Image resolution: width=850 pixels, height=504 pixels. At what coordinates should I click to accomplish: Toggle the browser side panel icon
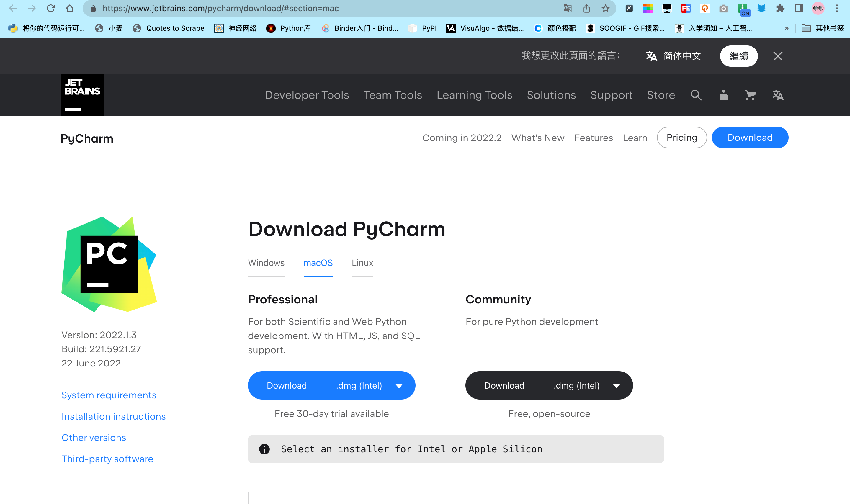(x=799, y=9)
